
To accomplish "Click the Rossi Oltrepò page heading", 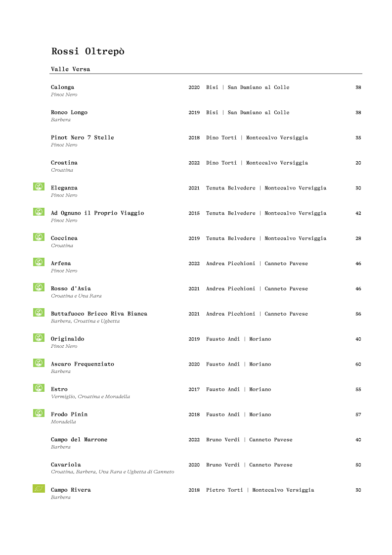I will point(87,51).
